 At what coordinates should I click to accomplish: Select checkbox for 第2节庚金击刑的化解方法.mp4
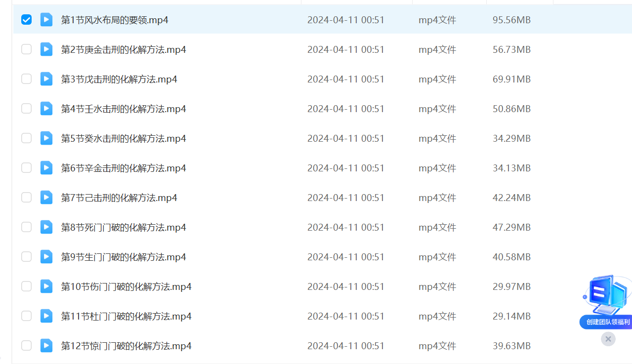tap(26, 49)
